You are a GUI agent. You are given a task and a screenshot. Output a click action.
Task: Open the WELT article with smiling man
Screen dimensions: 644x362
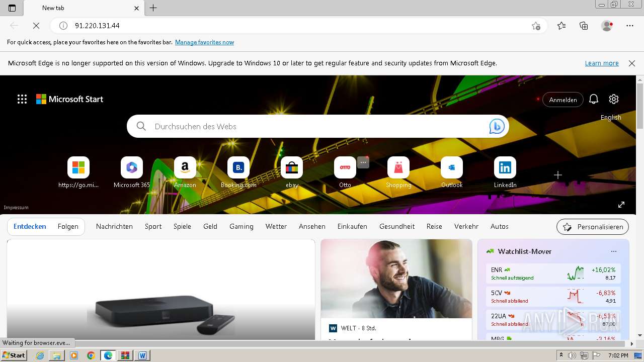tap(396, 289)
